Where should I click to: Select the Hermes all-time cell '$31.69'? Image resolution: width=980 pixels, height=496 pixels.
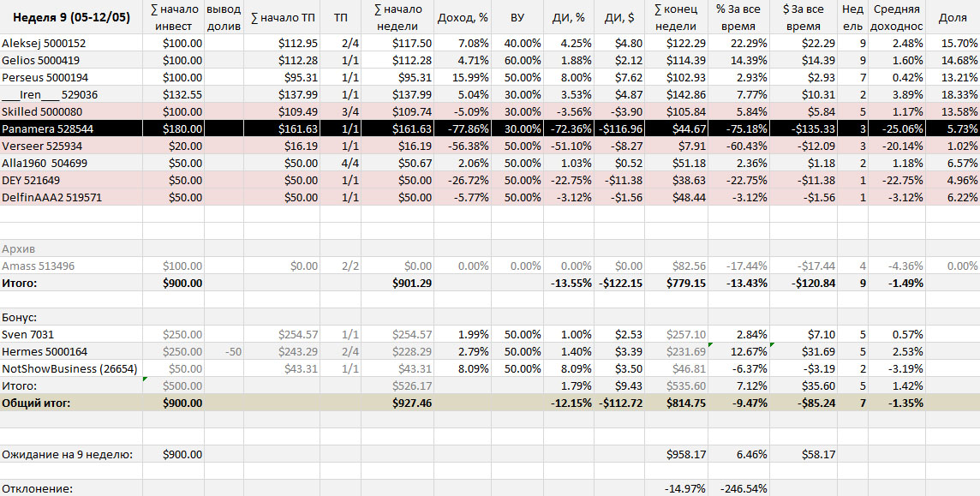(x=804, y=351)
